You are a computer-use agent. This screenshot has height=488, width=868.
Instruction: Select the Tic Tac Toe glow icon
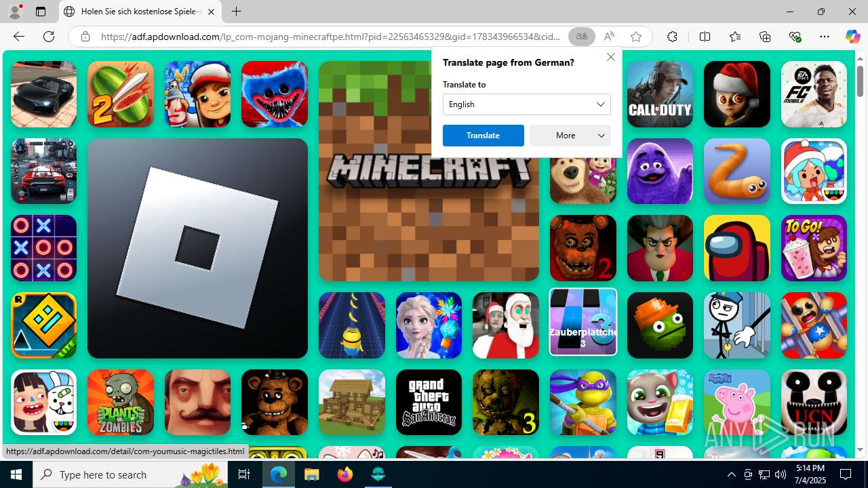coord(43,248)
